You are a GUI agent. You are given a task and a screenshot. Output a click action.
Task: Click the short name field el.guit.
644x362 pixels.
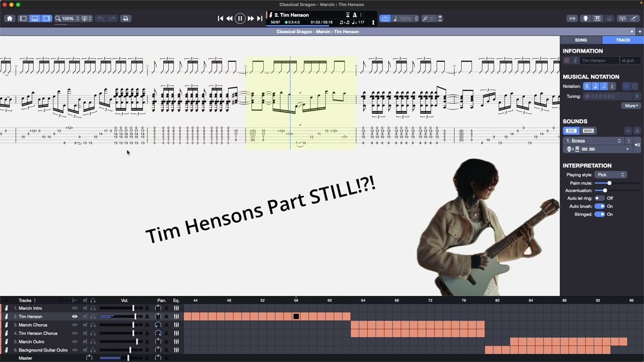pos(630,61)
